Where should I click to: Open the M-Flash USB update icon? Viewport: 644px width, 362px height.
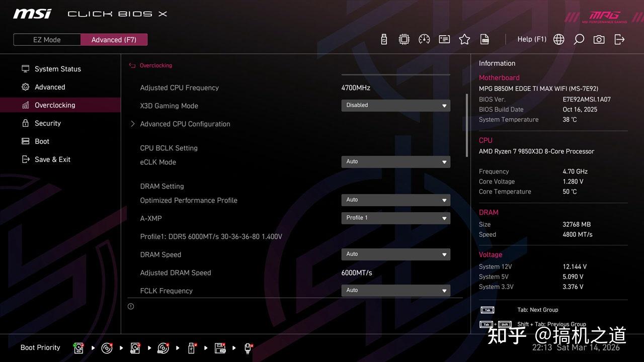(384, 39)
